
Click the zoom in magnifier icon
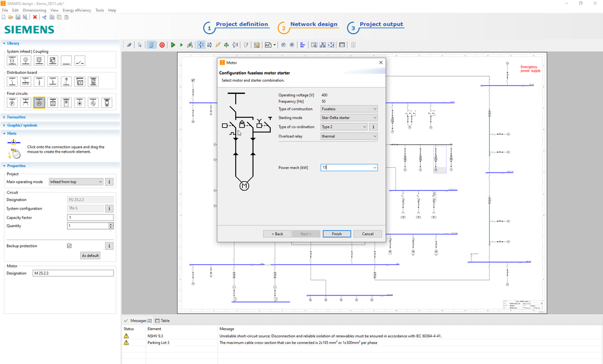pos(292,45)
